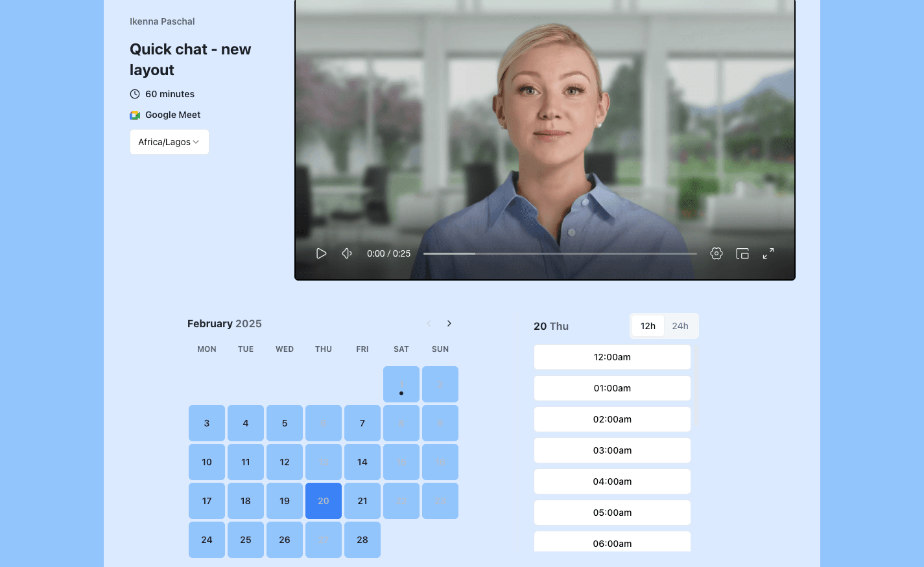Choose the 05:00am slot
The height and width of the screenshot is (567, 924).
612,513
